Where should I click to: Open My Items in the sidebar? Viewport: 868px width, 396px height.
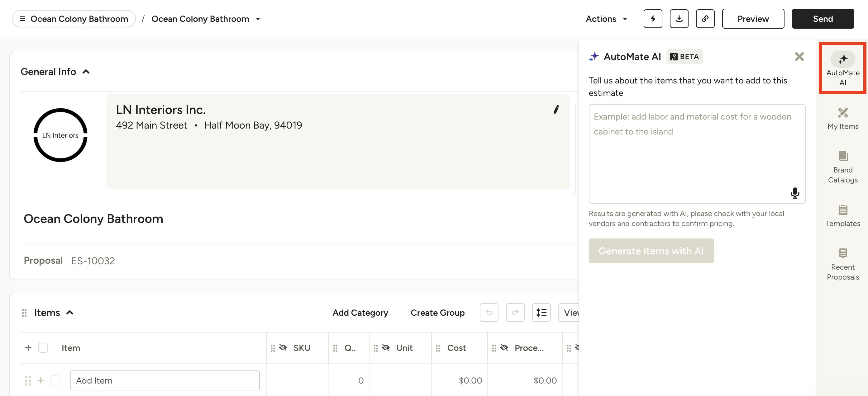(x=843, y=119)
